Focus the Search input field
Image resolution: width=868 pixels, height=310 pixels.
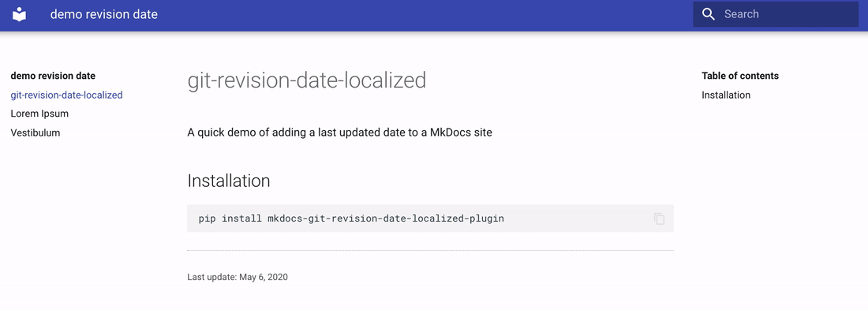[x=776, y=14]
